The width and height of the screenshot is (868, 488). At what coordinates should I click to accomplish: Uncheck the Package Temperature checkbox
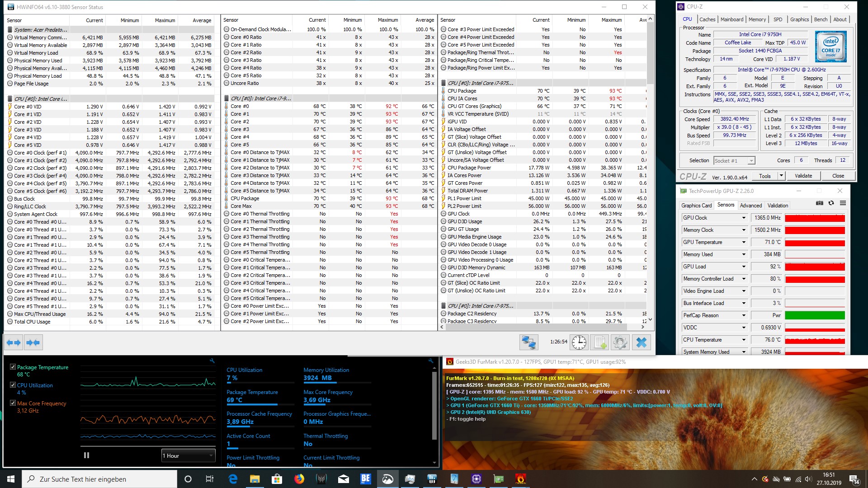tap(13, 367)
